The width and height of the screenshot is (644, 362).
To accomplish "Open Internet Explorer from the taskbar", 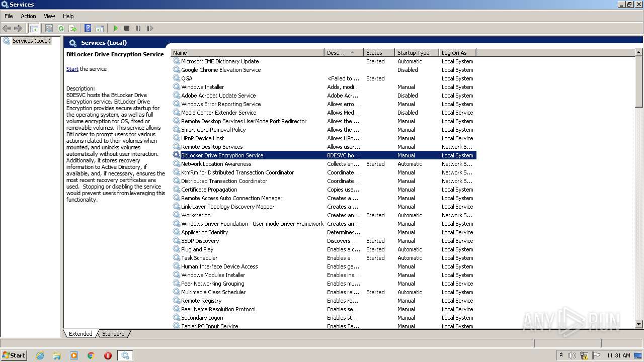I will 40,355.
